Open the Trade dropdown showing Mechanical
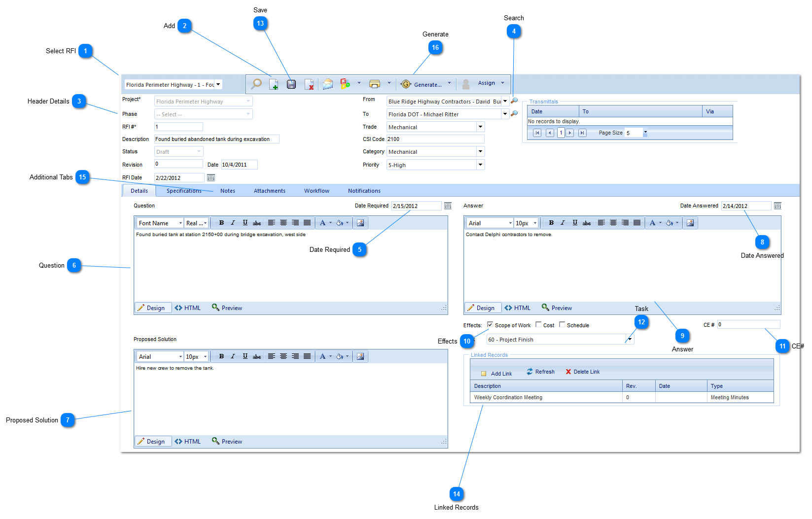 coord(481,127)
